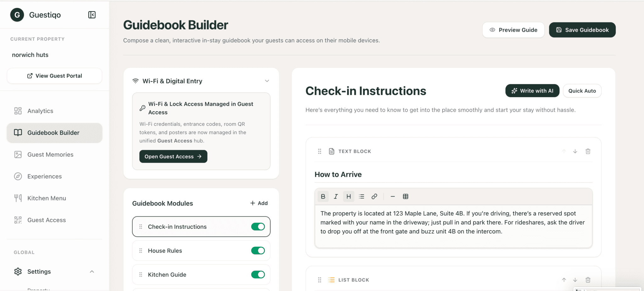Click the section description about smooth arrival
The width and height of the screenshot is (644, 291).
tap(441, 110)
